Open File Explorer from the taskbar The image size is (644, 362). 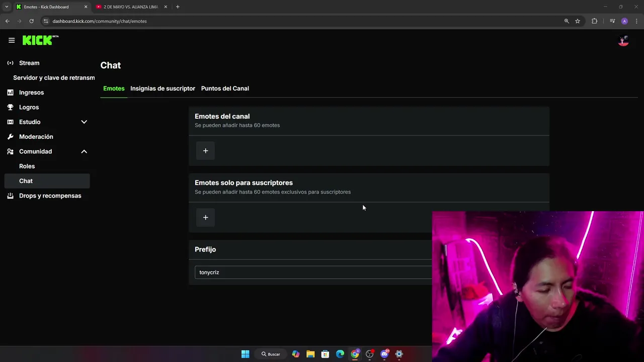[310, 354]
